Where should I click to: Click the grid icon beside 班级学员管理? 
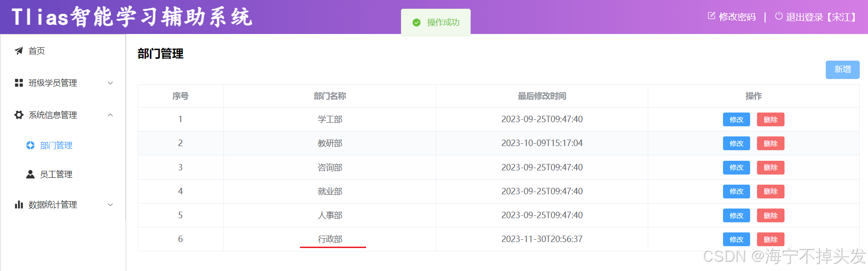(19, 83)
